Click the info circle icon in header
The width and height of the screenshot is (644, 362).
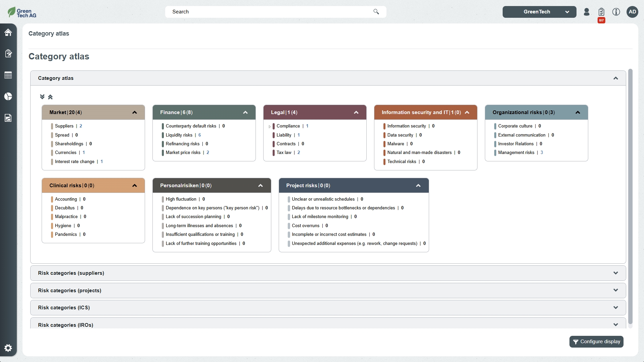tap(616, 12)
